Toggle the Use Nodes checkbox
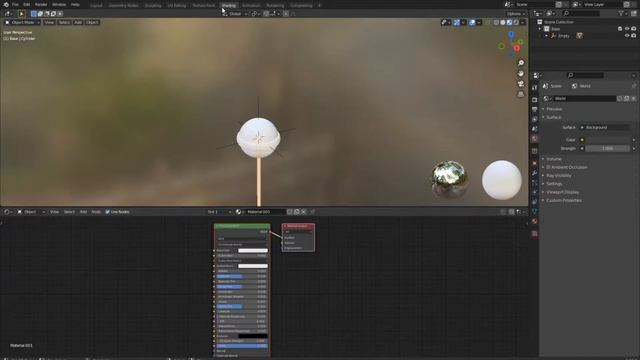Viewport: 640px width, 360px height. click(x=107, y=212)
